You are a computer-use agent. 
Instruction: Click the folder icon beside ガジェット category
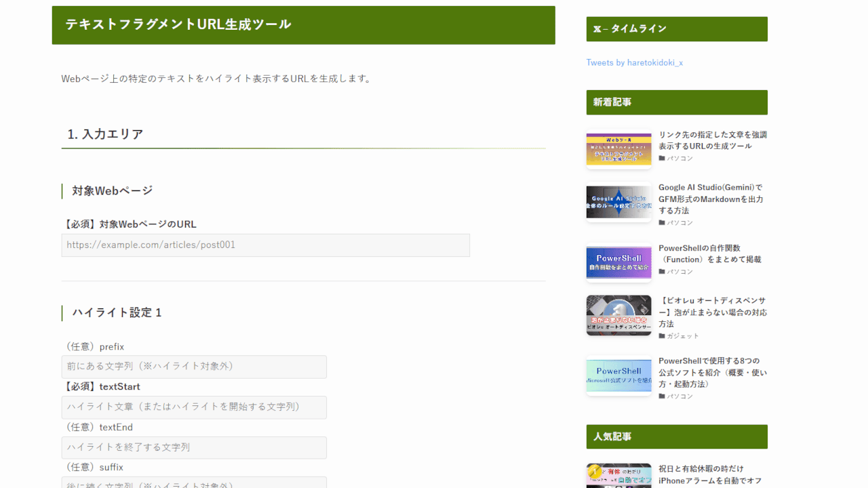pos(662,336)
